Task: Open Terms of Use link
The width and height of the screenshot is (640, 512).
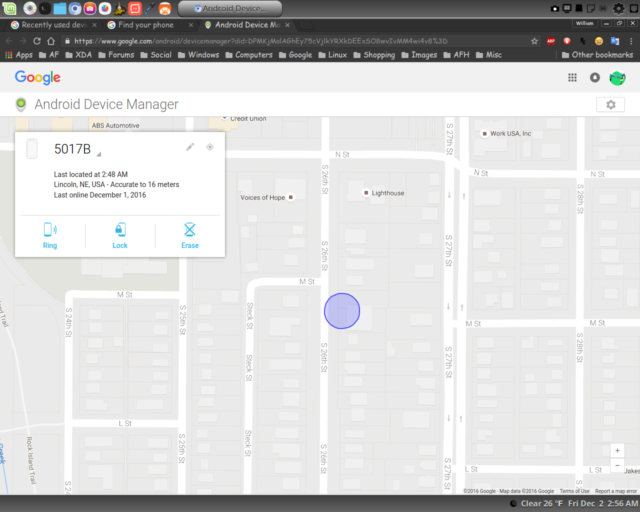Action: tap(574, 491)
